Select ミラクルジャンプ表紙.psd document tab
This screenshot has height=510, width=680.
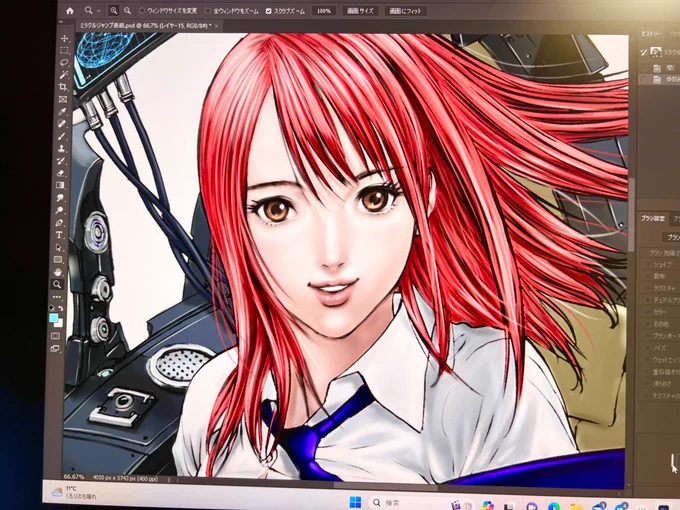click(145, 26)
